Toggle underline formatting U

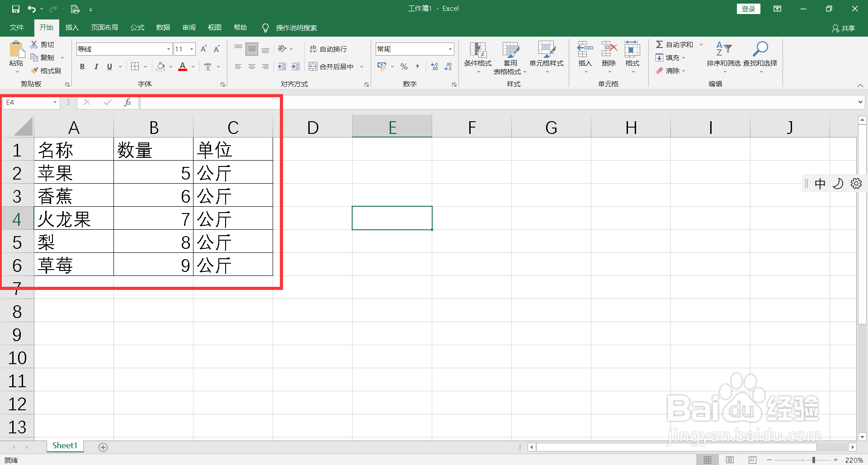(x=109, y=66)
